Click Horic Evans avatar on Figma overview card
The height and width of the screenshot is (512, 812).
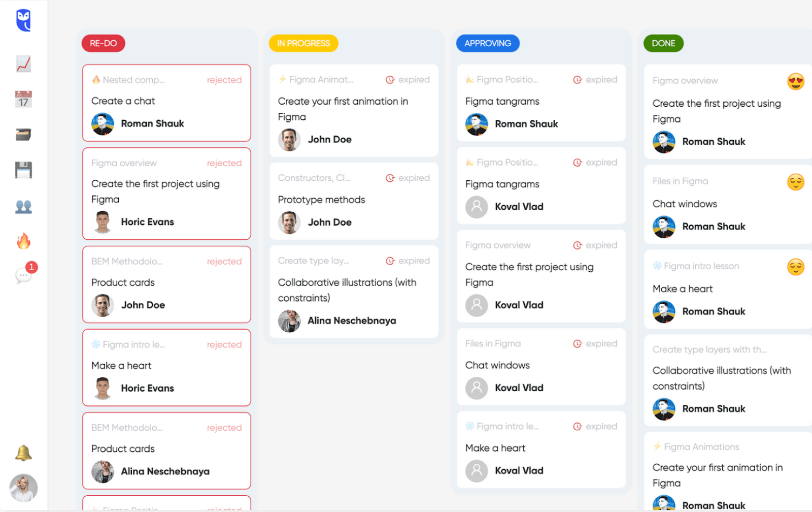[103, 222]
